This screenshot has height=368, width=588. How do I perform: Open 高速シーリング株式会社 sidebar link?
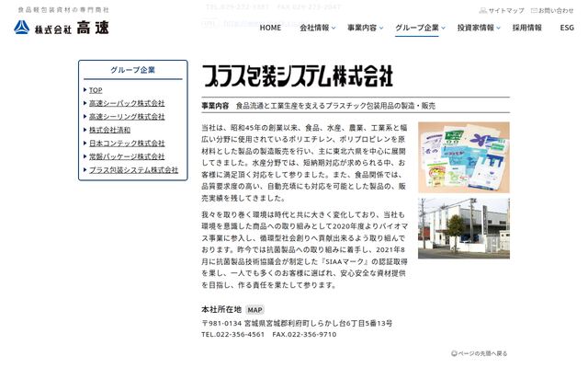(127, 117)
